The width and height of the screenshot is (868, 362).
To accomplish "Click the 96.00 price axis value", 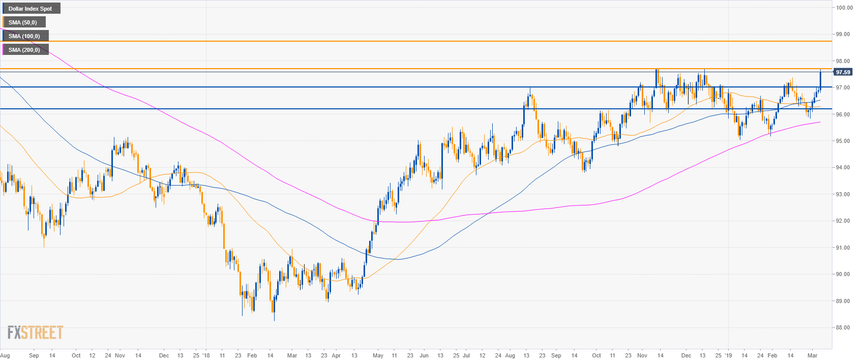I will tap(844, 114).
